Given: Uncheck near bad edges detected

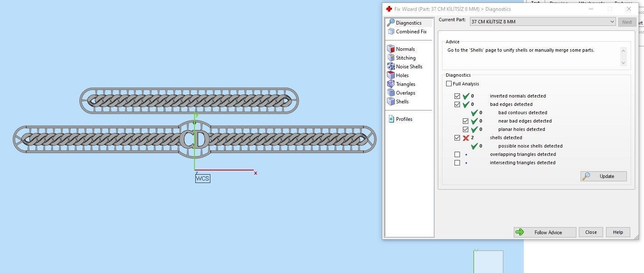Looking at the screenshot, I should pos(466,121).
